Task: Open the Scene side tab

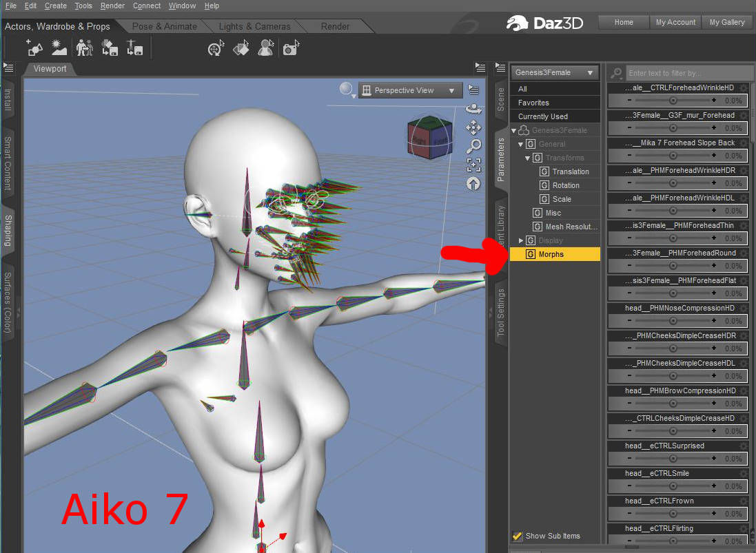Action: [501, 99]
